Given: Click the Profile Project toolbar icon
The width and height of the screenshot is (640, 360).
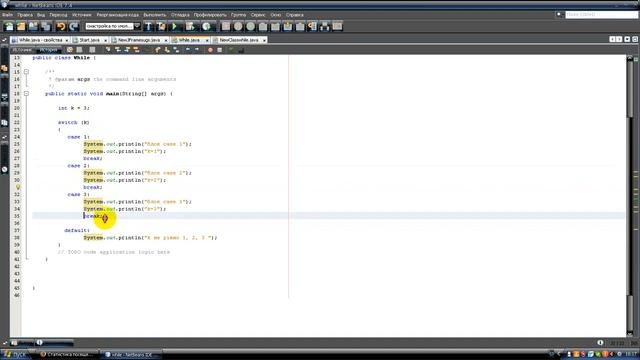Looking at the screenshot, I should click(207, 27).
